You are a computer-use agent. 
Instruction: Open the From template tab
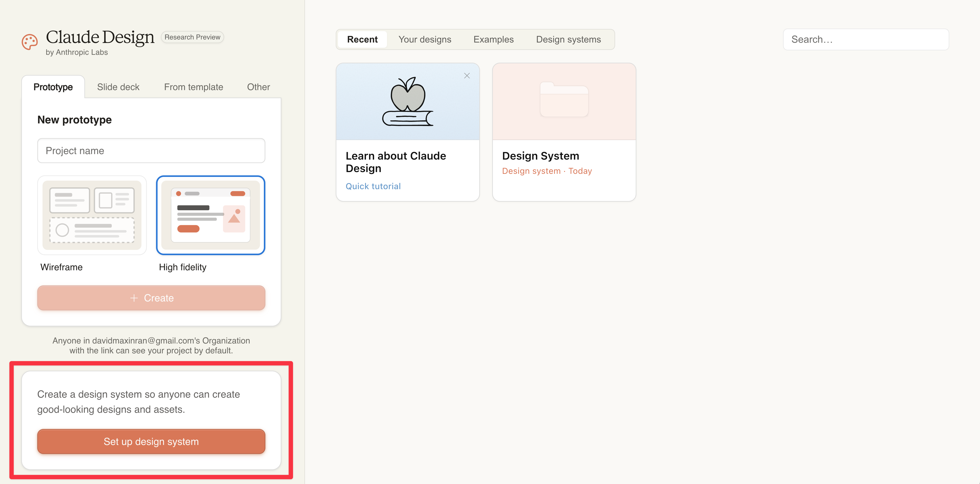click(194, 87)
